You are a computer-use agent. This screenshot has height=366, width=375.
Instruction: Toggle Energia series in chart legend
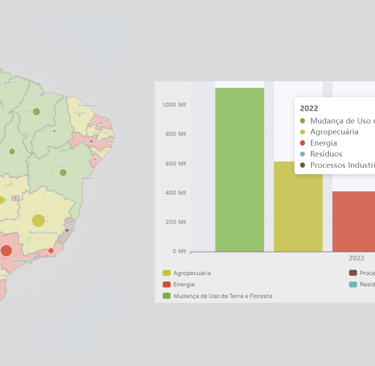click(x=179, y=284)
